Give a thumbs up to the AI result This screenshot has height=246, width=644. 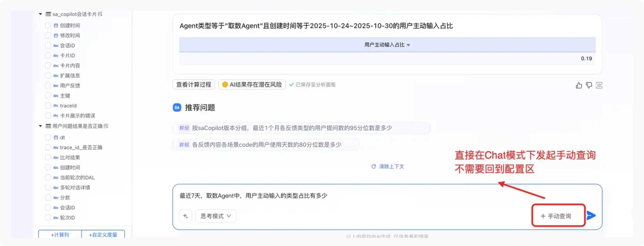click(579, 85)
